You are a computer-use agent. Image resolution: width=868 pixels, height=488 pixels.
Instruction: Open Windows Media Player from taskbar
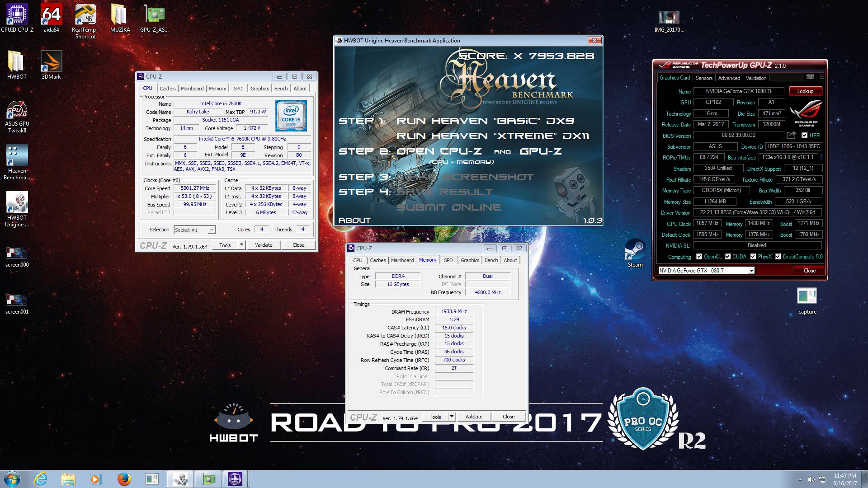(x=95, y=479)
